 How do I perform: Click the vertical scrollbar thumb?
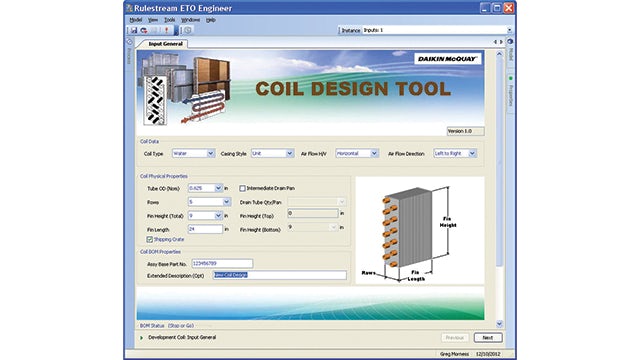pos(499,162)
